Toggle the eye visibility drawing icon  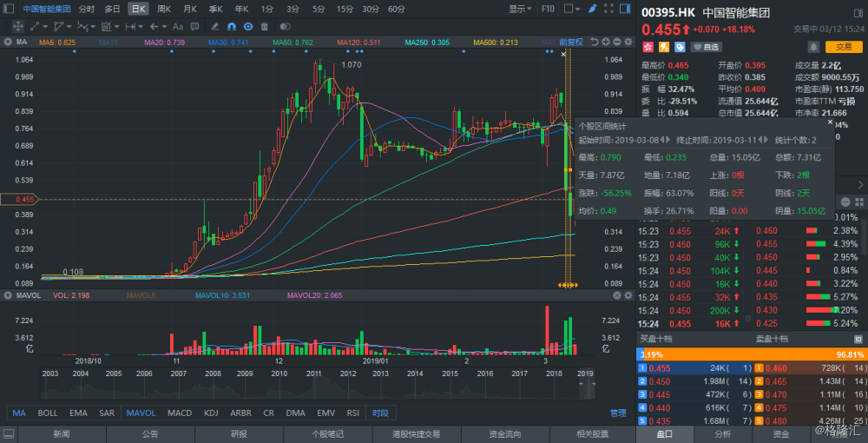click(x=248, y=26)
